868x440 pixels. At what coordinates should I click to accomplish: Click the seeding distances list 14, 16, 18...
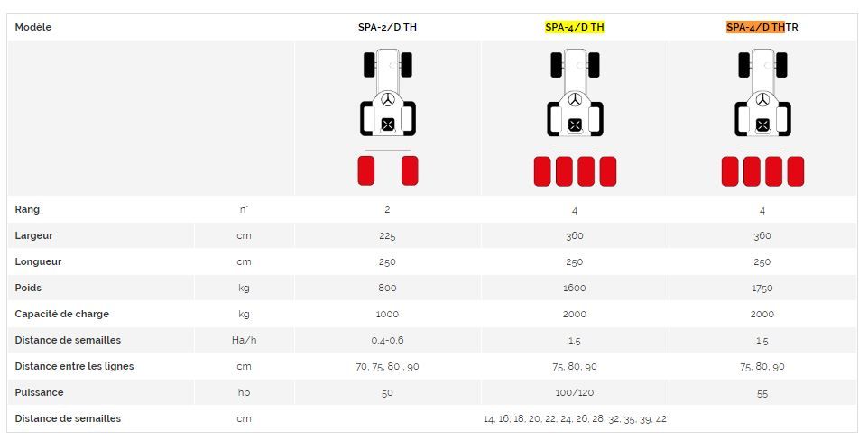click(575, 418)
